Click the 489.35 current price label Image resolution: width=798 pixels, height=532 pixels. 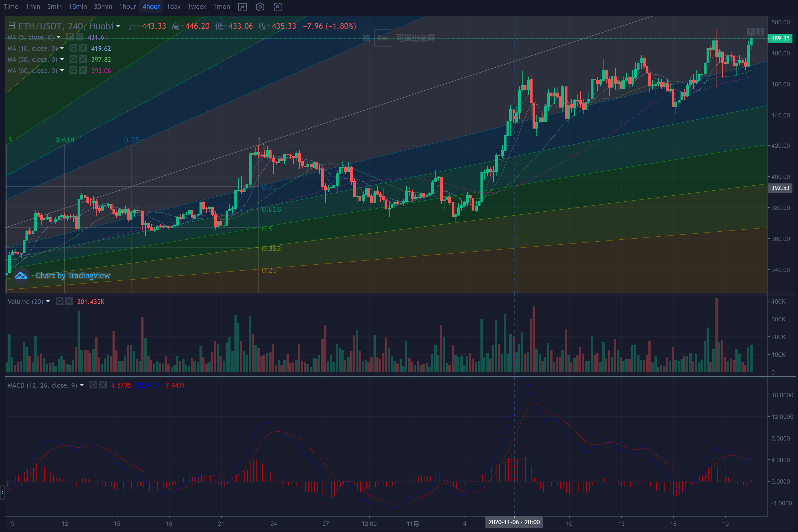click(780, 38)
